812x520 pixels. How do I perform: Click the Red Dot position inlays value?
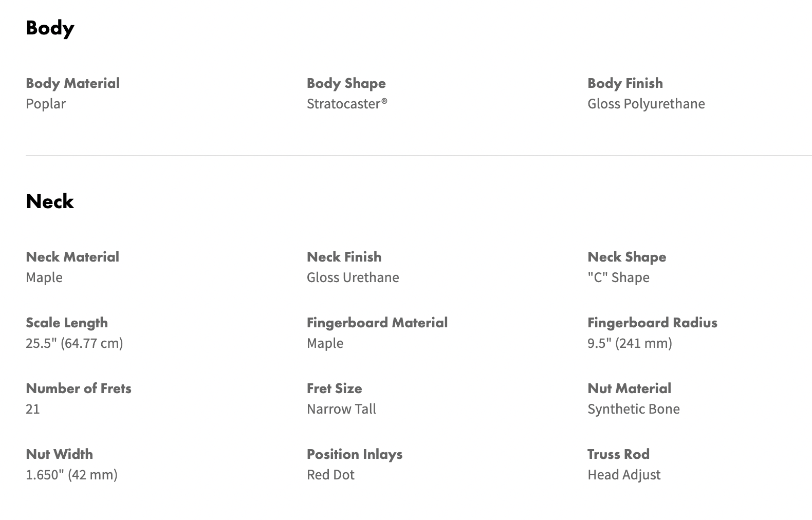330,475
